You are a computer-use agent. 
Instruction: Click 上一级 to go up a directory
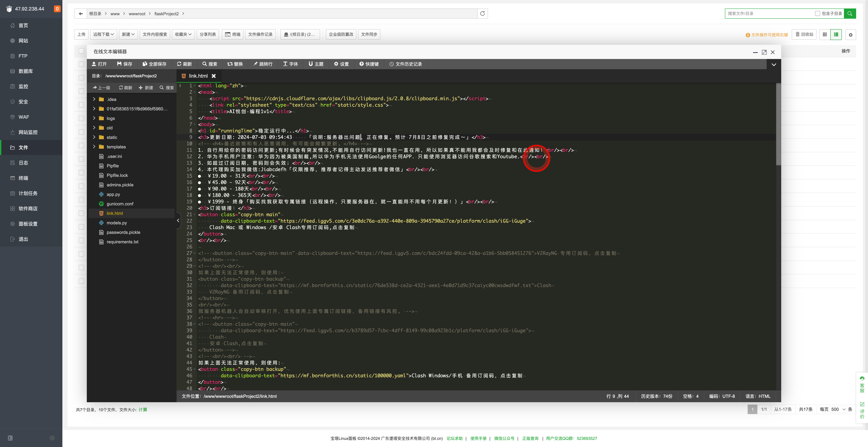(102, 88)
